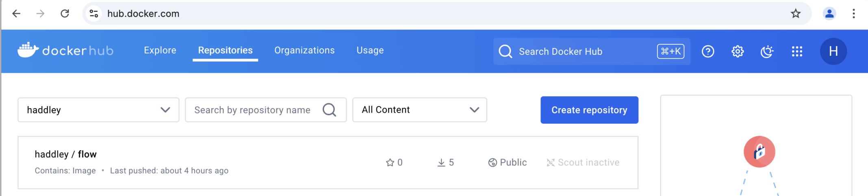Click the red lock illustration icon

click(759, 152)
